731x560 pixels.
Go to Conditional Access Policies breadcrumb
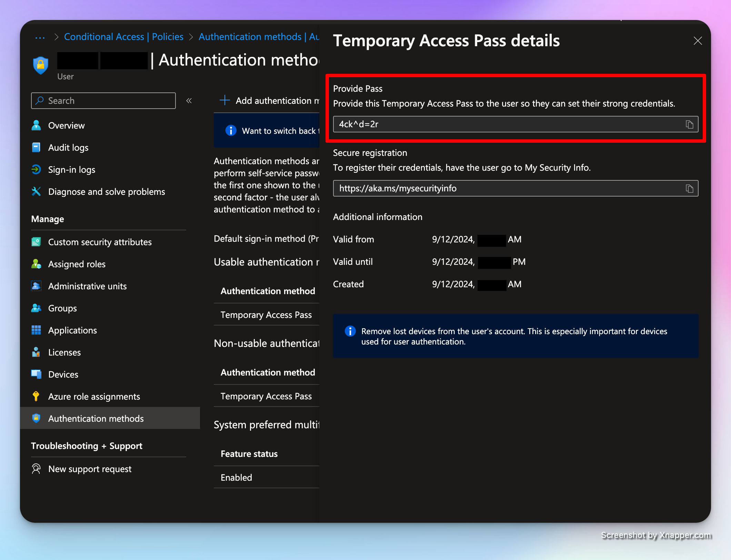(x=123, y=37)
